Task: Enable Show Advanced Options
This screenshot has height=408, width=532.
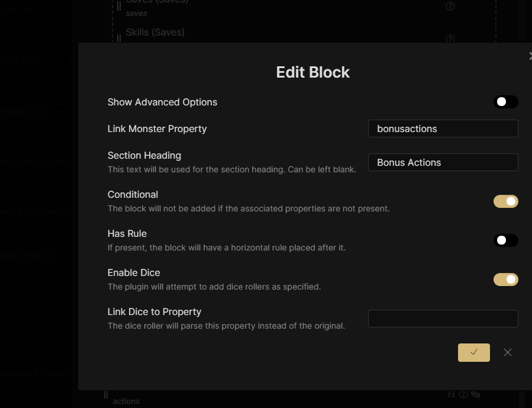Action: 505,101
